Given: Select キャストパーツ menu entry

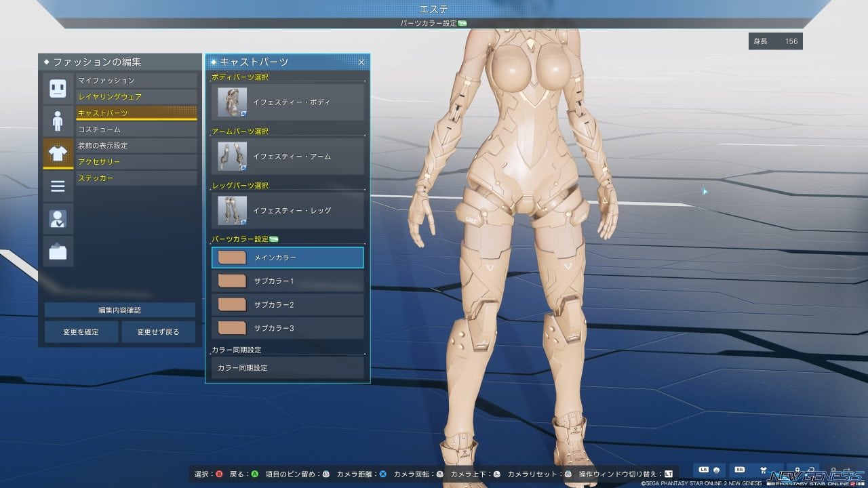Looking at the screenshot, I should coord(136,113).
